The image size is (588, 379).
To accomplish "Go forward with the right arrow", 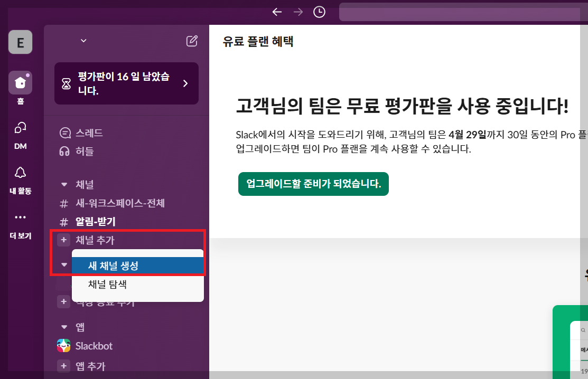I will coord(298,12).
